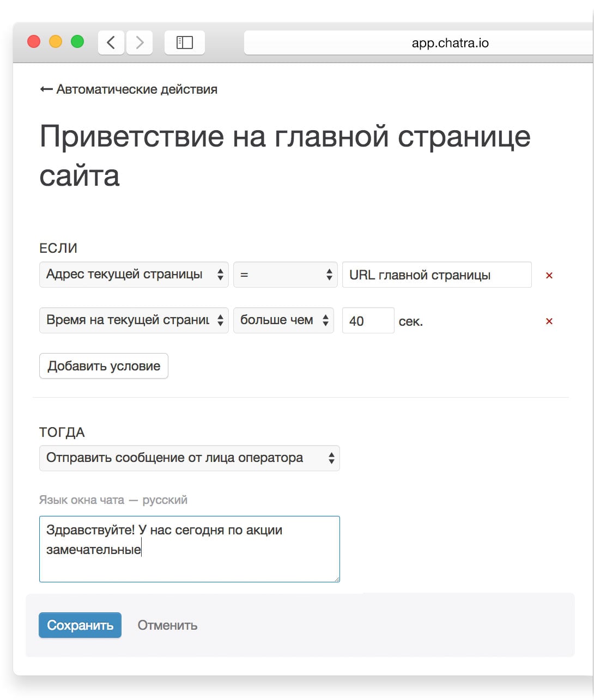The height and width of the screenshot is (700, 594).
Task: Click the seconds value field showing 40
Action: [368, 321]
